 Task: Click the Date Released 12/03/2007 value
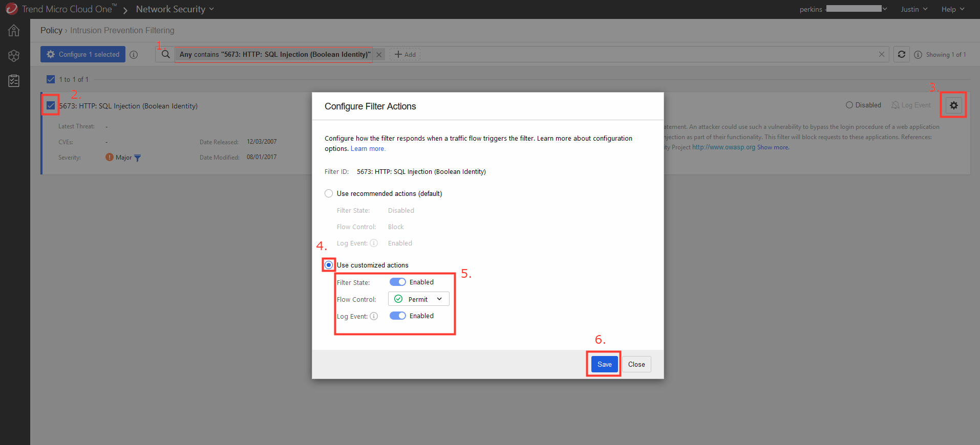pos(262,142)
